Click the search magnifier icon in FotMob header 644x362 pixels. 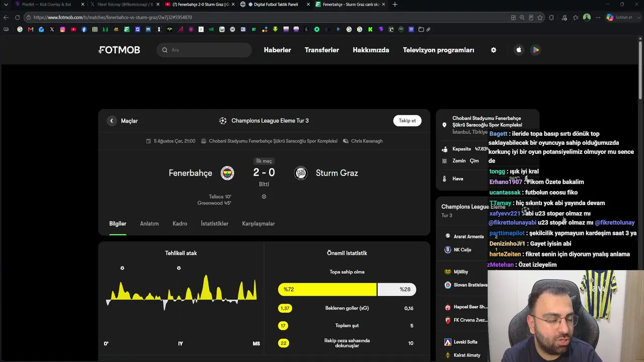[165, 50]
